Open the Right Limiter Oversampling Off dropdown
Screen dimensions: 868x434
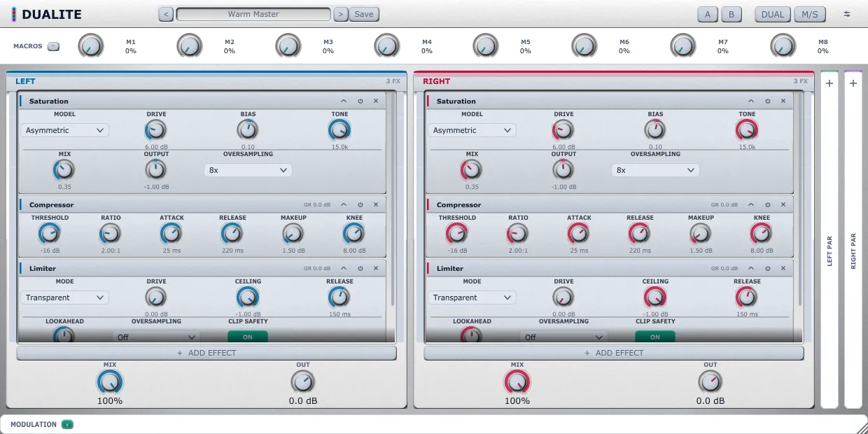point(563,337)
